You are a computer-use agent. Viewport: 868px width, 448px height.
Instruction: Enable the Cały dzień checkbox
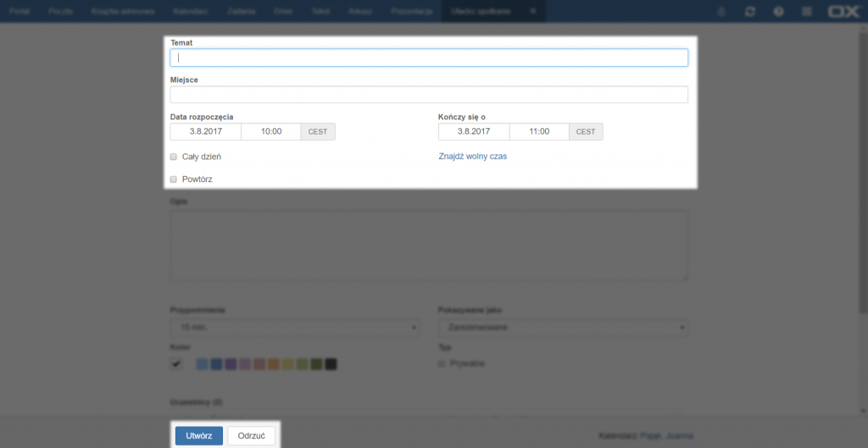point(174,157)
